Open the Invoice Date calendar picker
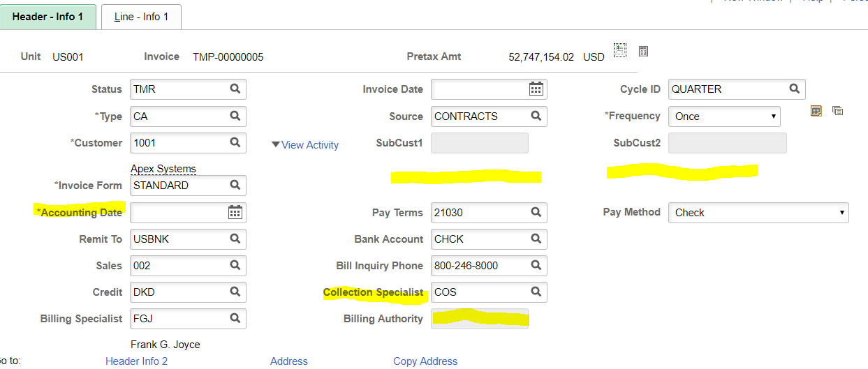 [536, 89]
